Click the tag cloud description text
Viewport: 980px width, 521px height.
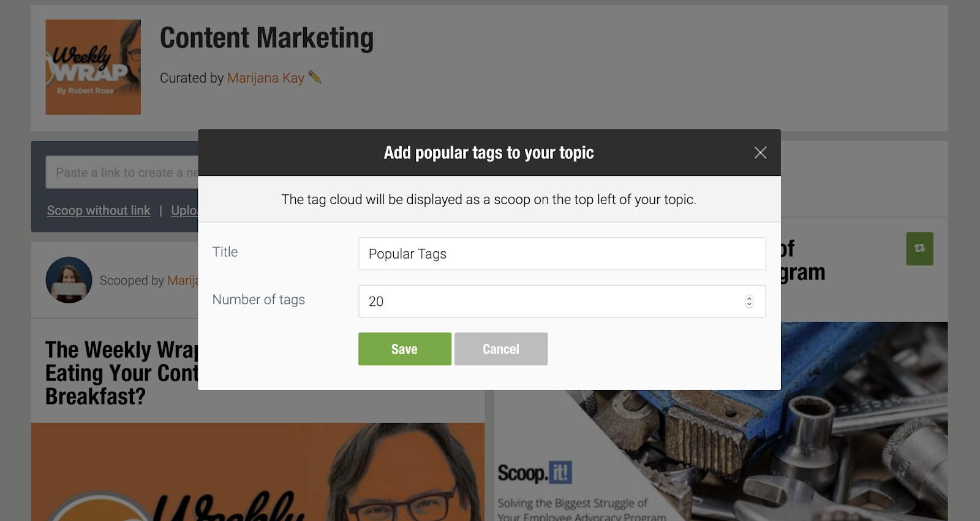489,199
